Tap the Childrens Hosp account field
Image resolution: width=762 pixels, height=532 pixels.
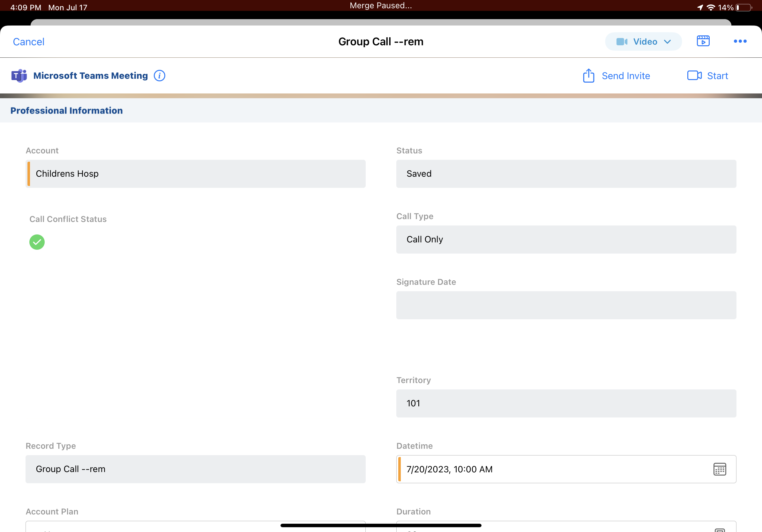coord(196,174)
